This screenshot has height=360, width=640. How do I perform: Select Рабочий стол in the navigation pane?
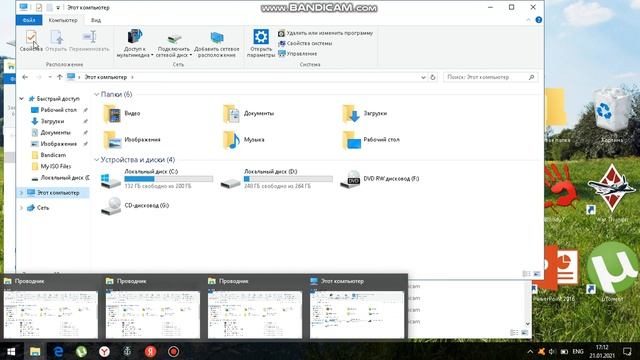[x=58, y=110]
